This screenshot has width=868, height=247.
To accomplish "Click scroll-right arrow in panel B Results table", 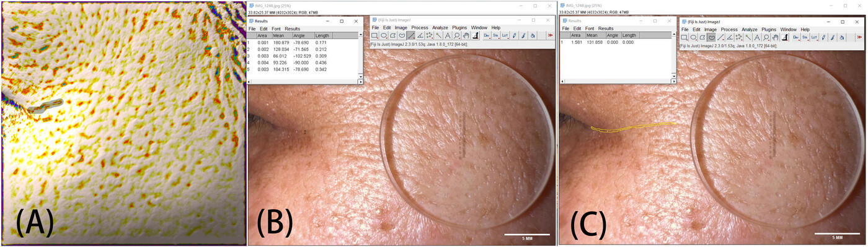I will (x=361, y=82).
